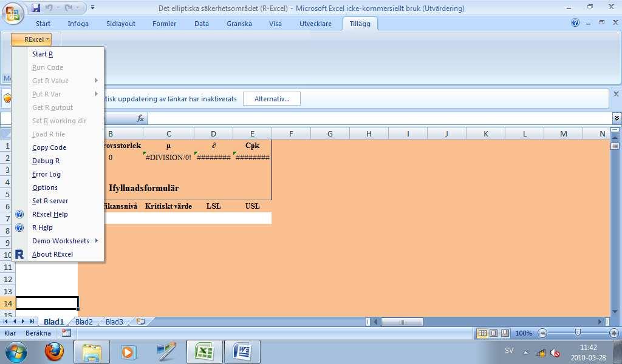Launch Firefox from the taskbar

pyautogui.click(x=54, y=351)
